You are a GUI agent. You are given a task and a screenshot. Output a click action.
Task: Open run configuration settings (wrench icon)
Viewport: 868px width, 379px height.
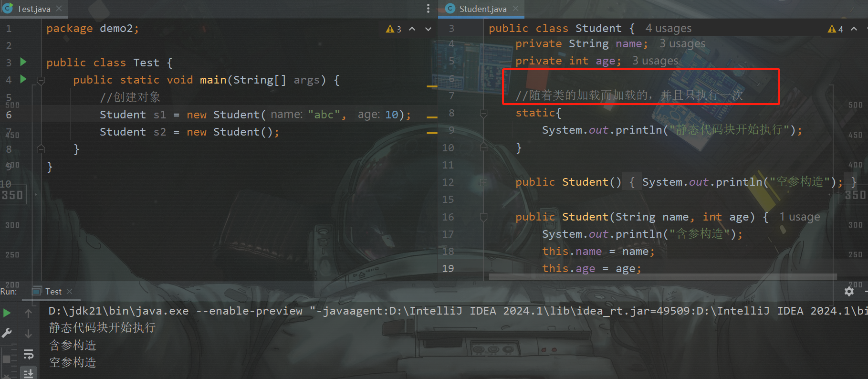[7, 333]
